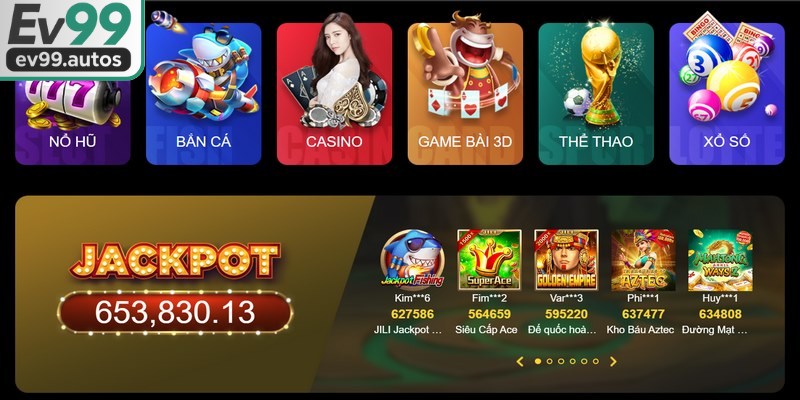Select the second carousel page dot

pos(549,361)
